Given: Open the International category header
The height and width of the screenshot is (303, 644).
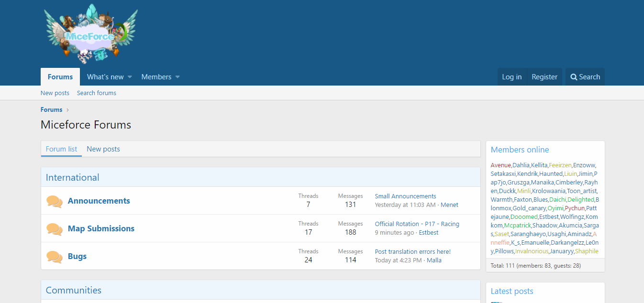Looking at the screenshot, I should click(72, 178).
